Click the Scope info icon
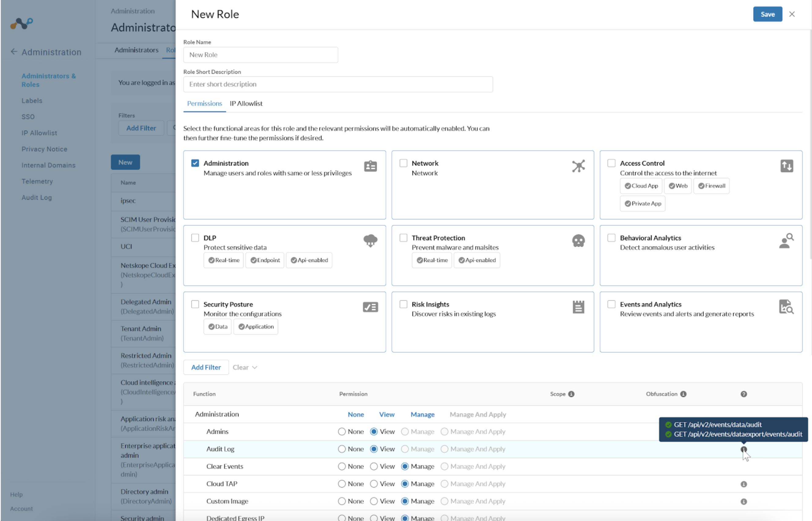 tap(571, 394)
